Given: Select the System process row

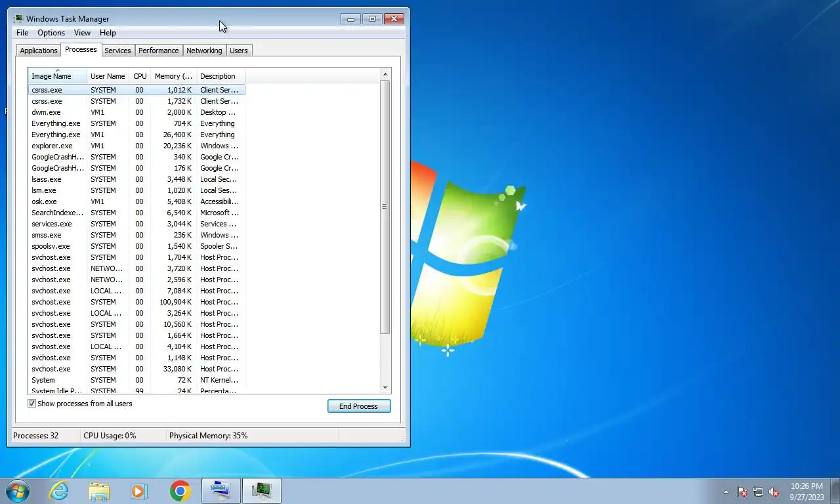Looking at the screenshot, I should [136, 380].
